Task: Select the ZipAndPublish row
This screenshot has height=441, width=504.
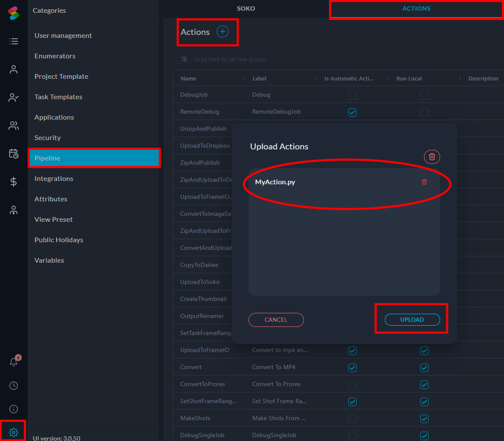Action: point(200,163)
